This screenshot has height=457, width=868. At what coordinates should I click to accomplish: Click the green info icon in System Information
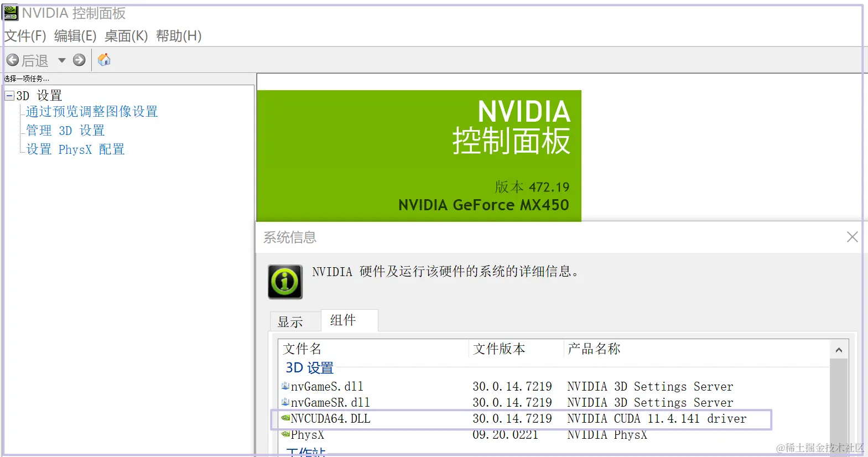[285, 282]
